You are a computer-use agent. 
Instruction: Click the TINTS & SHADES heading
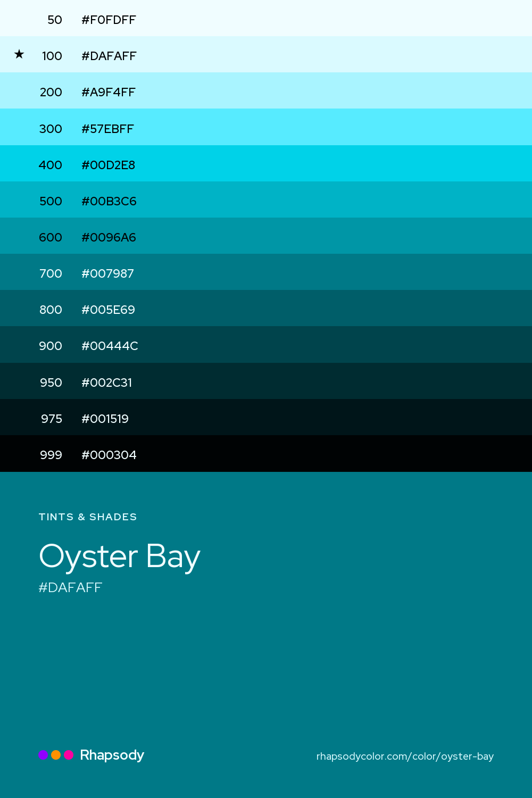(88, 517)
